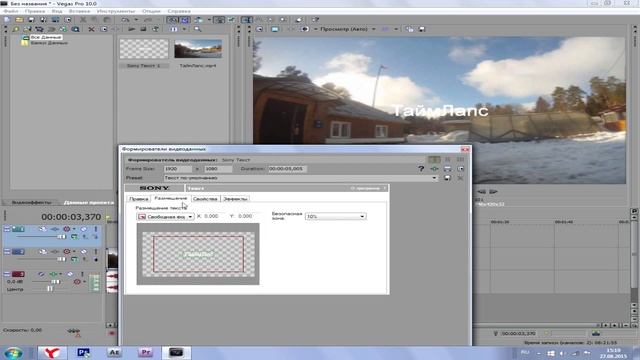Image resolution: width=640 pixels, height=360 pixels.
Task: Open the Файл menu
Action: [x=11, y=11]
